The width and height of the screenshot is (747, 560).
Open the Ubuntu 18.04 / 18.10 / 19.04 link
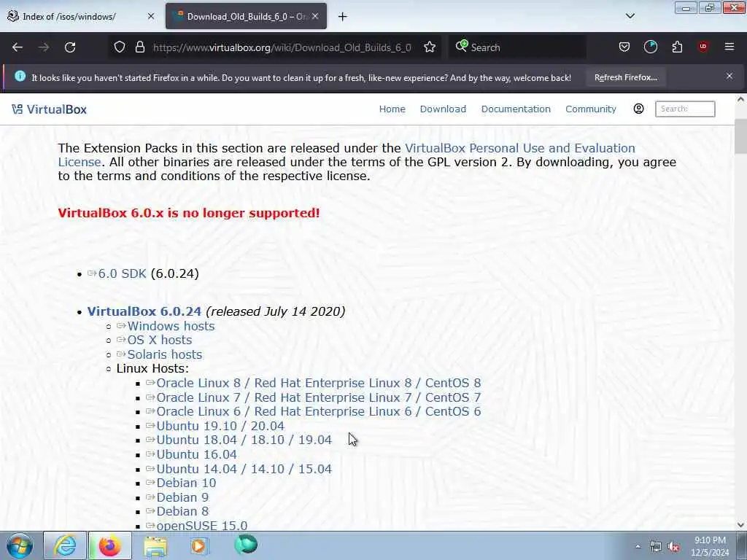[x=244, y=440]
